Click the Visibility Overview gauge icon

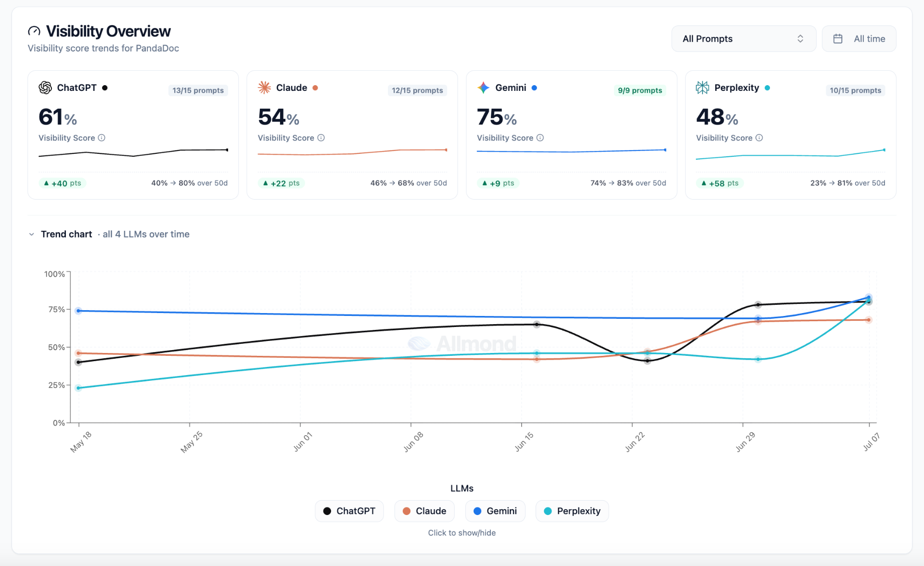point(34,31)
